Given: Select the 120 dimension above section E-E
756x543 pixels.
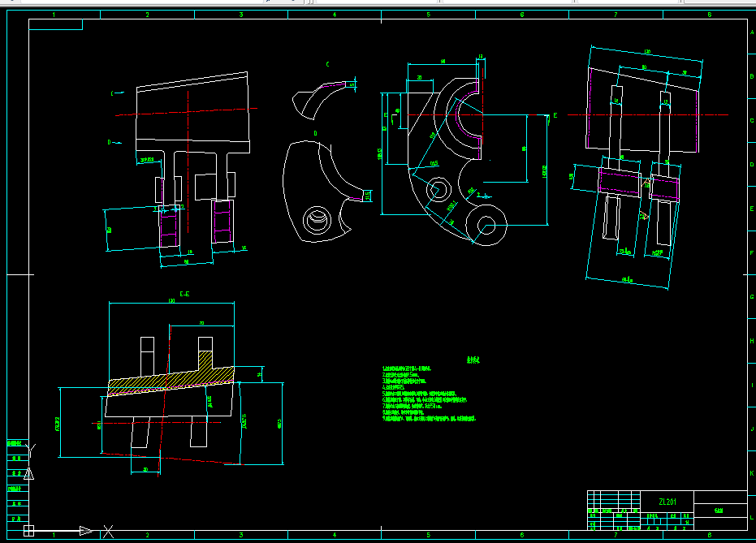Looking at the screenshot, I should click(171, 300).
